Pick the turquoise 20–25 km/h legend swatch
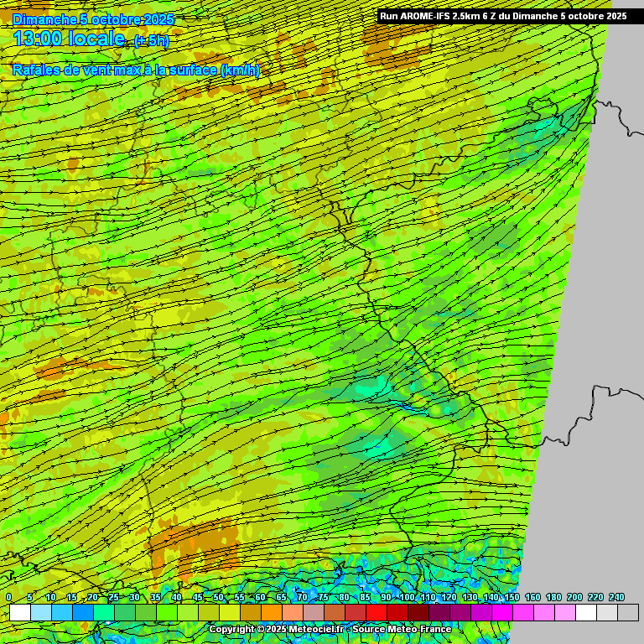 [103, 613]
